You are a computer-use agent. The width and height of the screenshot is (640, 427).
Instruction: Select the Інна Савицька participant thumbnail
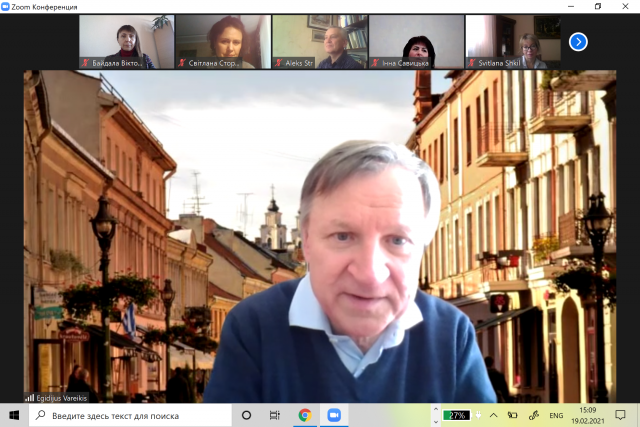tap(416, 41)
